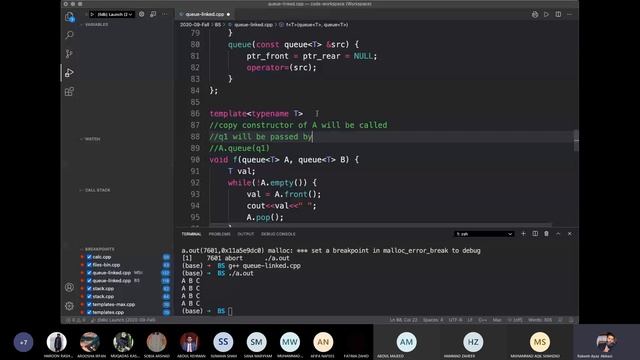Click UTF-8 encoding in status bar

[456, 320]
